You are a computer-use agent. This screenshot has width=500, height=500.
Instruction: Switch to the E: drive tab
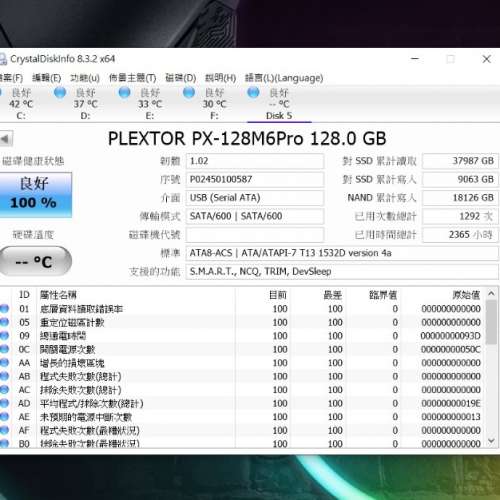click(x=149, y=104)
